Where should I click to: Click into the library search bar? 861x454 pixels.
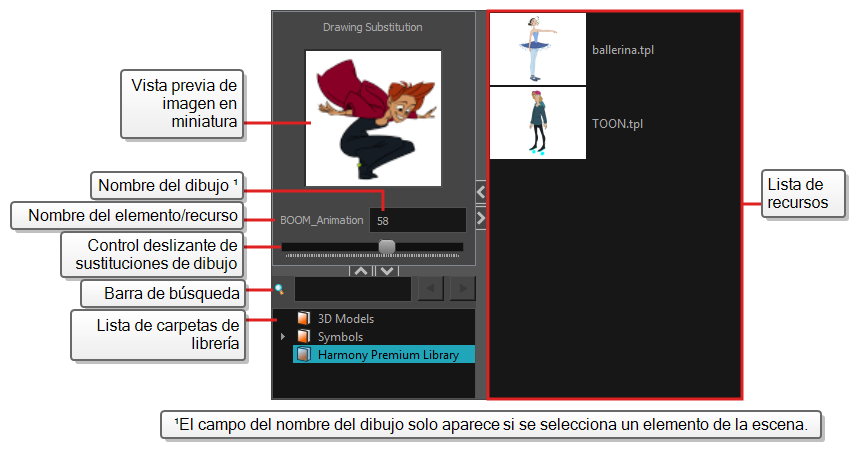click(x=353, y=289)
